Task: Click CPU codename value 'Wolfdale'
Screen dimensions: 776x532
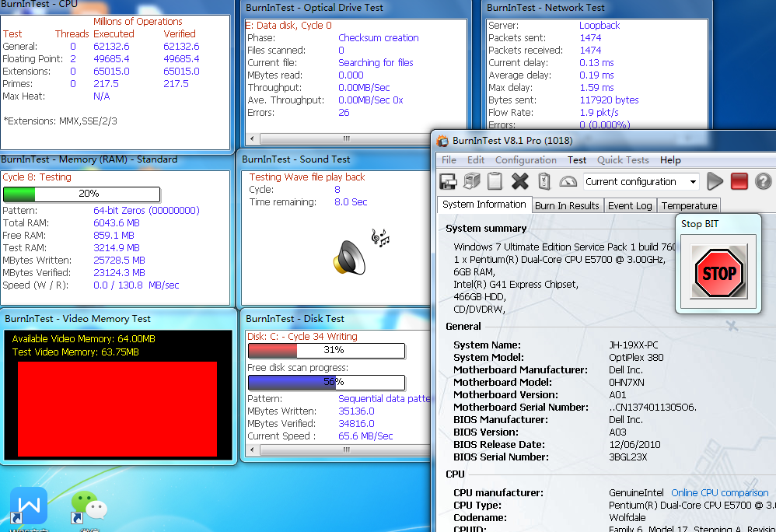Action: [627, 518]
